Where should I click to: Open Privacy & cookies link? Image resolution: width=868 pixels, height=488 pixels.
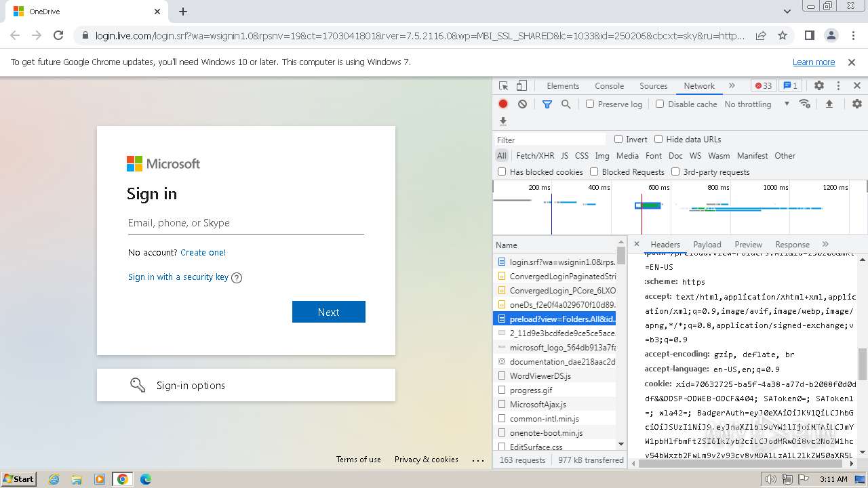(427, 460)
